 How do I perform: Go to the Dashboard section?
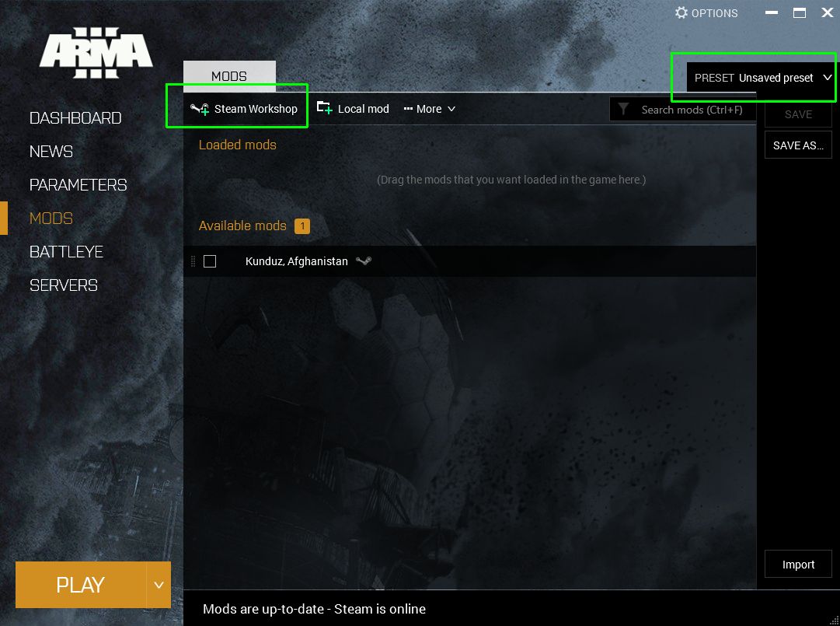[75, 118]
